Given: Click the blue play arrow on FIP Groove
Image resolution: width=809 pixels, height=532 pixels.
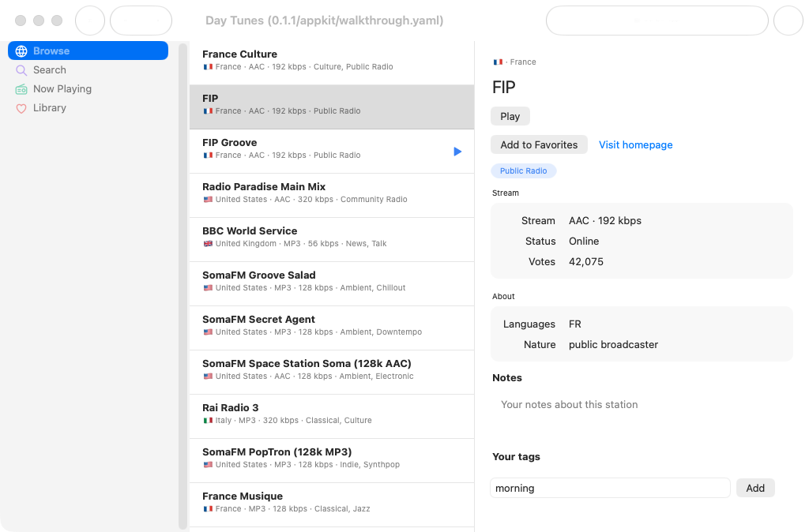Looking at the screenshot, I should 457,151.
